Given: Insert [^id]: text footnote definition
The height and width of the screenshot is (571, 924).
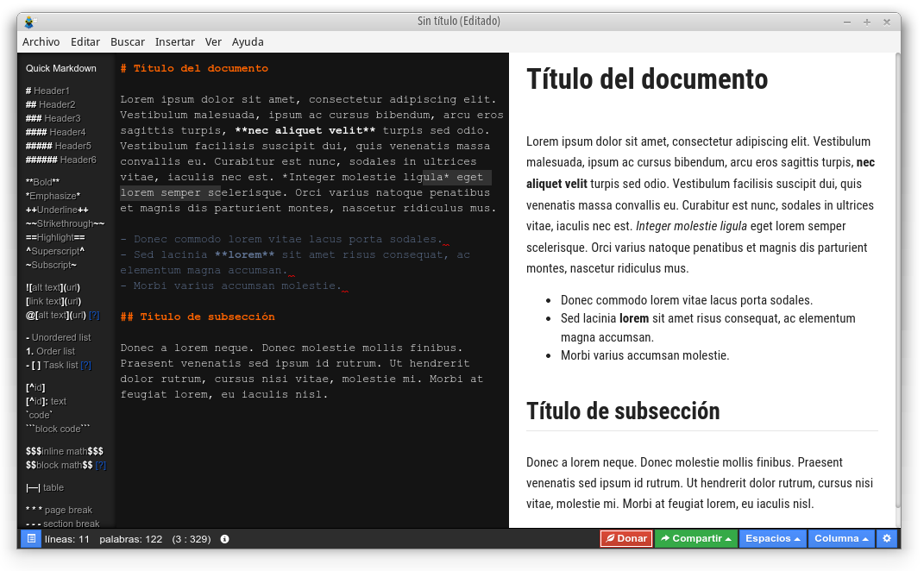Looking at the screenshot, I should [x=46, y=401].
